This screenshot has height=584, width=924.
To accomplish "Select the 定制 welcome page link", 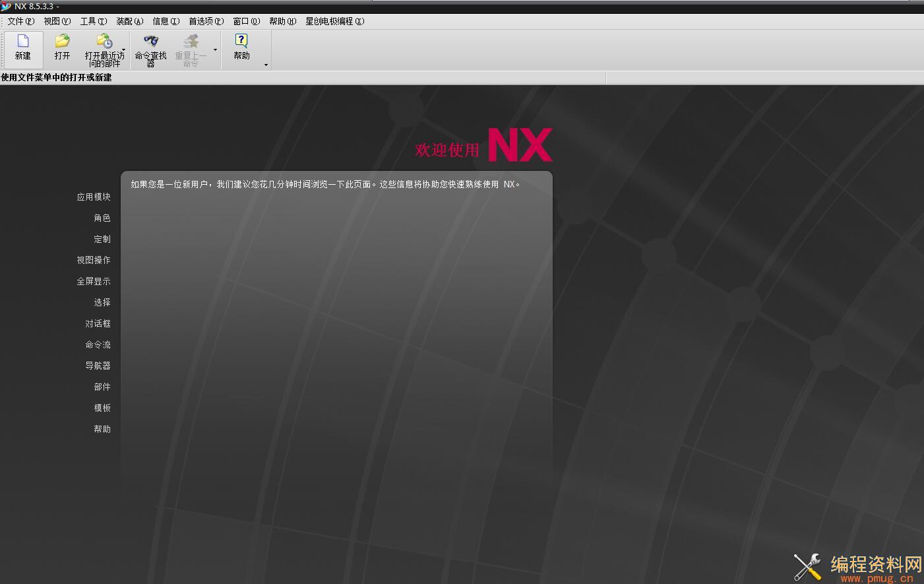I will (x=102, y=239).
